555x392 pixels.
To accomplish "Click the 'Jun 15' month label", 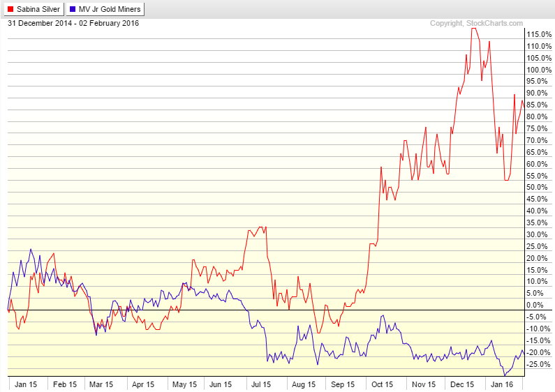I will (x=221, y=384).
